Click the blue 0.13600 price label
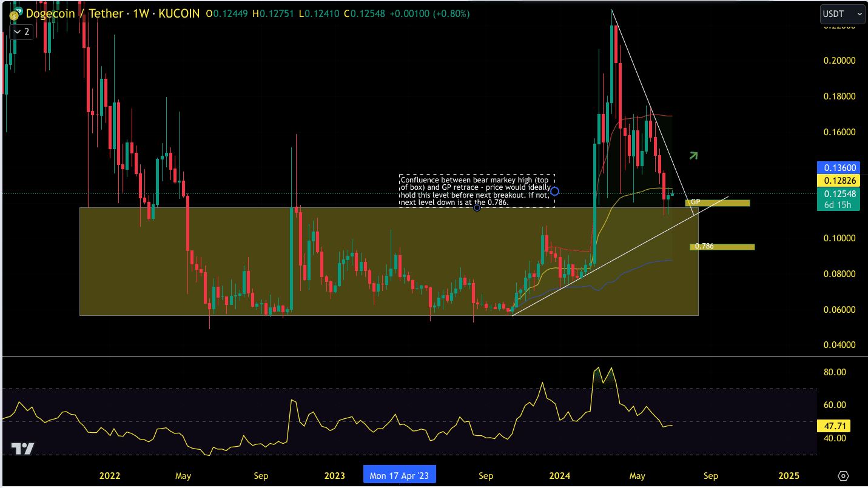 (839, 167)
